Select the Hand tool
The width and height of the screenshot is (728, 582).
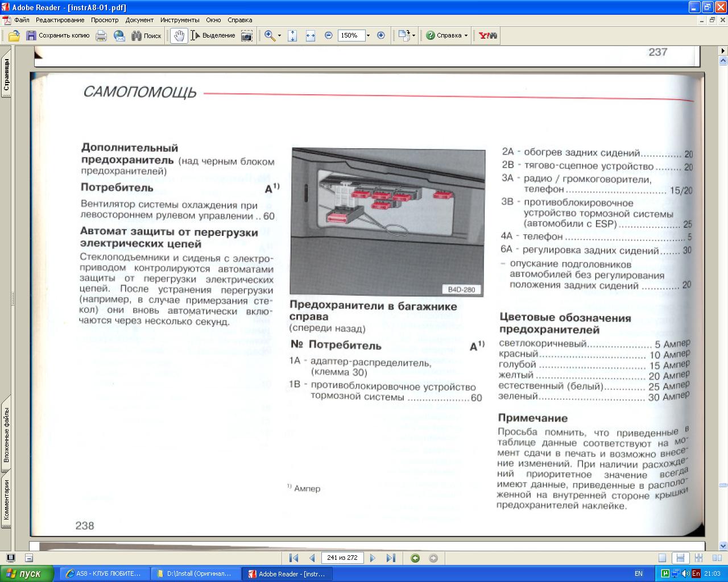(179, 36)
